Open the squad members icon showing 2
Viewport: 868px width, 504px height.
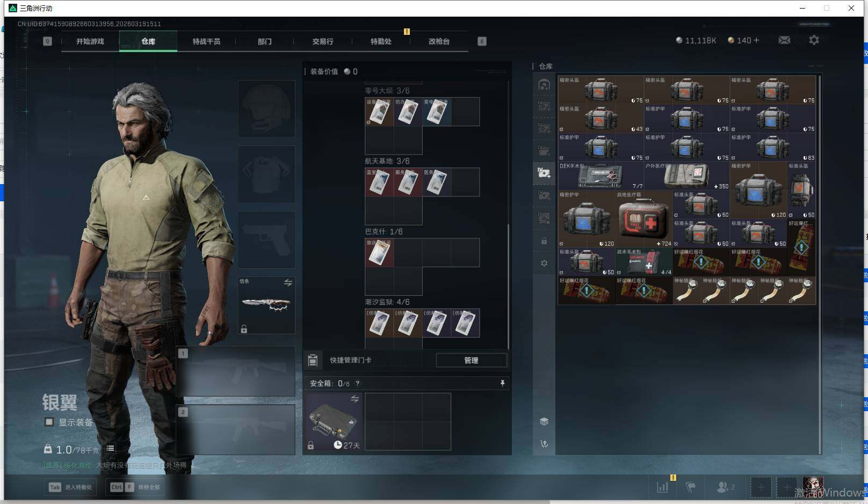pyautogui.click(x=725, y=487)
